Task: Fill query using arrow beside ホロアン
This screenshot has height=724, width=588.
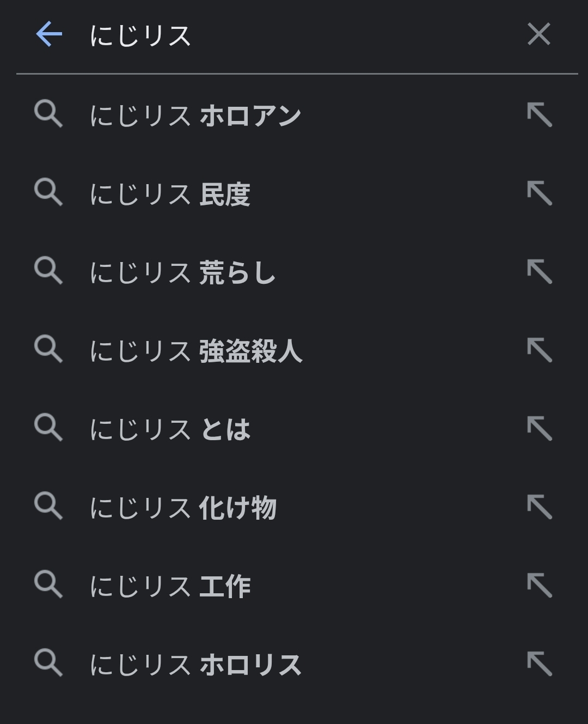Action: point(540,115)
